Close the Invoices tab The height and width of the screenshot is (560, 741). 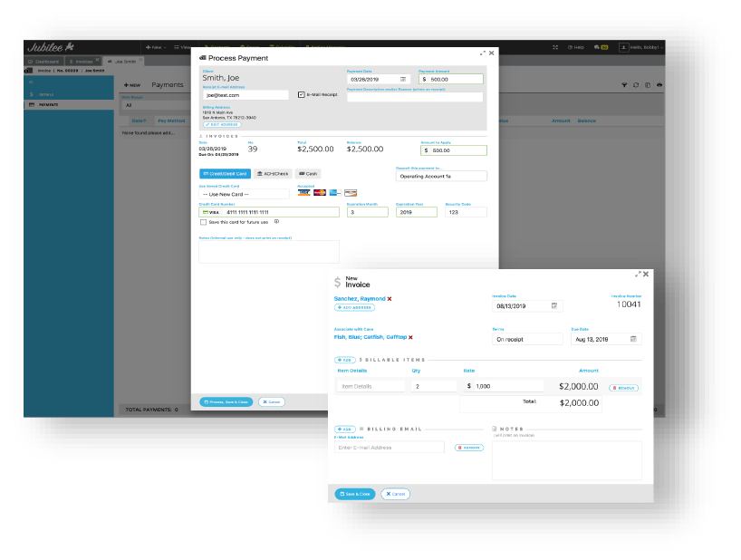[97, 60]
